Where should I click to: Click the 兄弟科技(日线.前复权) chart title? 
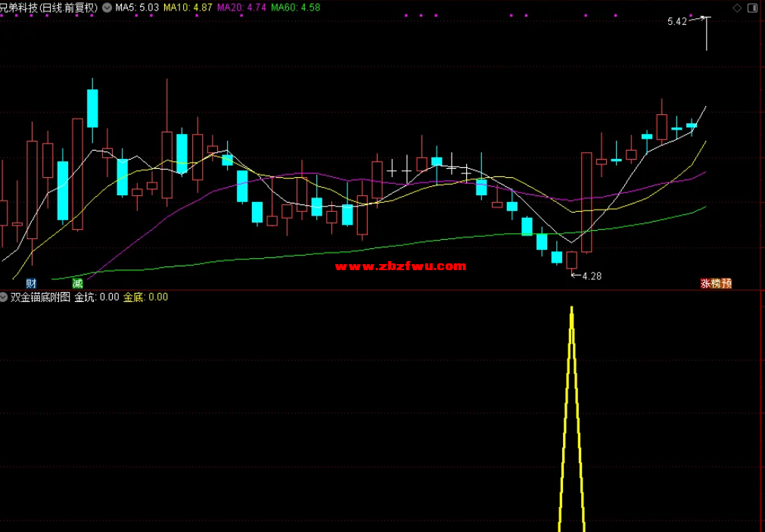48,8
